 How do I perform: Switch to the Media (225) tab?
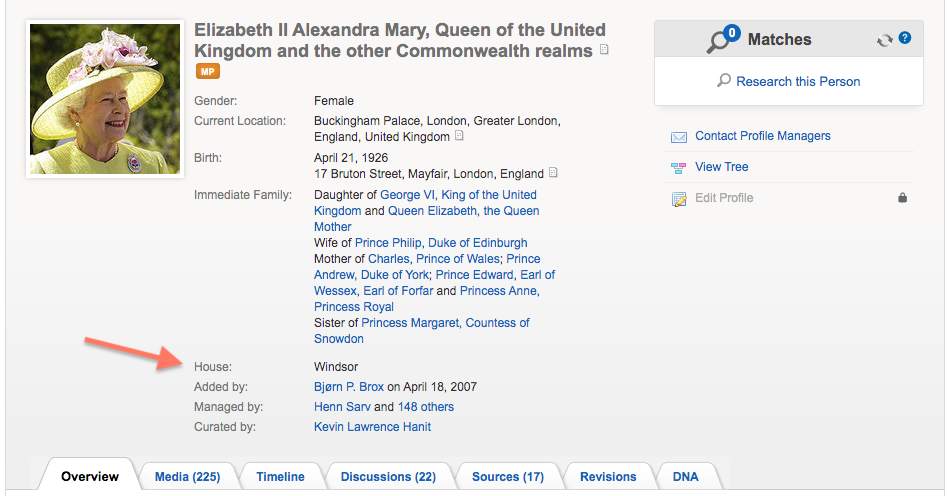(x=187, y=477)
